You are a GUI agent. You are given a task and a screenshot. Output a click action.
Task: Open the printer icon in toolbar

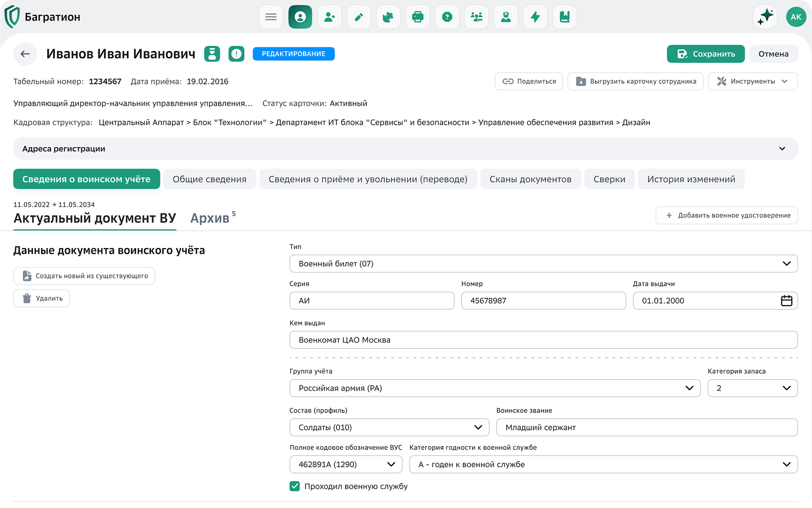[x=418, y=17]
